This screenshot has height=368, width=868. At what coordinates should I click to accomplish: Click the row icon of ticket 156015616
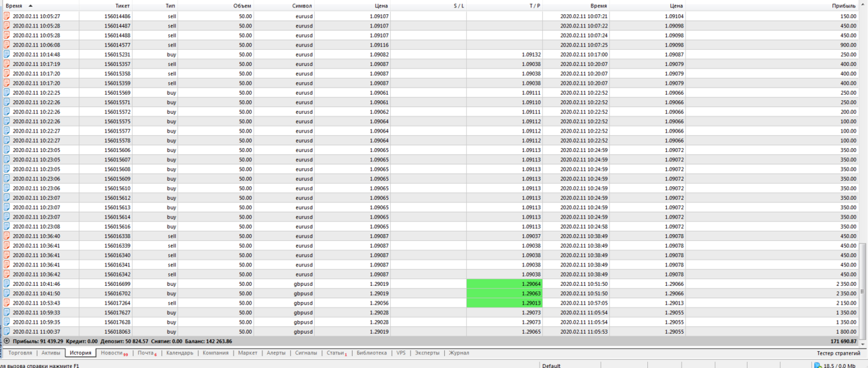tap(7, 227)
